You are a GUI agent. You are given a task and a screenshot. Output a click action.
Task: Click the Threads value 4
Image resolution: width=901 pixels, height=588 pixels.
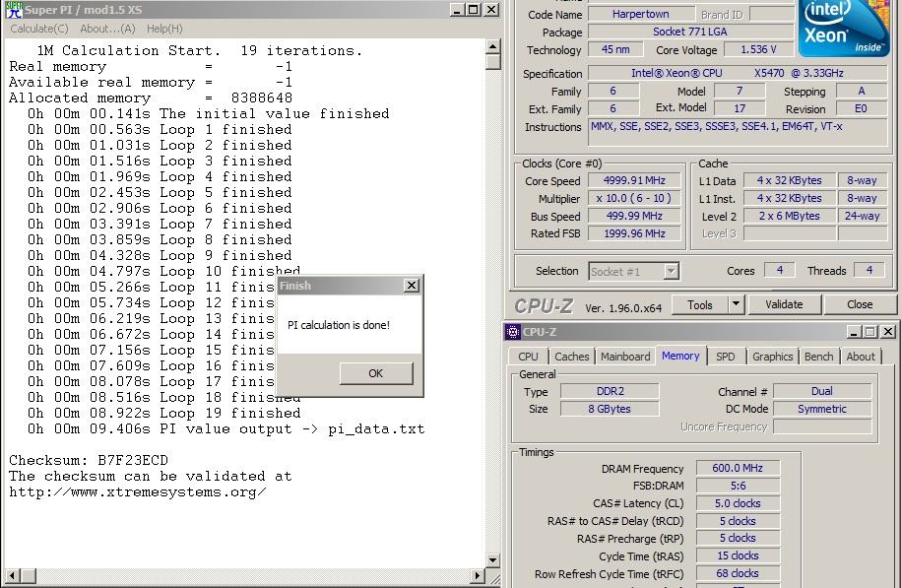point(869,270)
